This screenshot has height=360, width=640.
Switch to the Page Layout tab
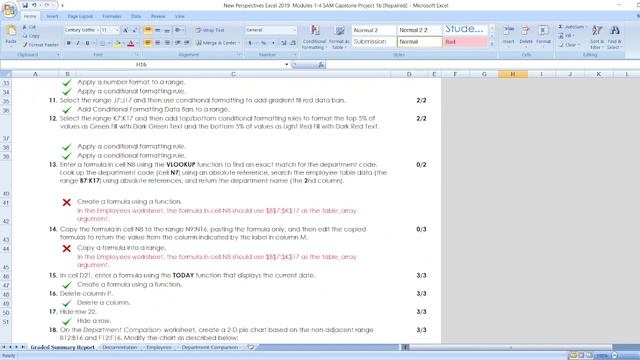click(80, 16)
